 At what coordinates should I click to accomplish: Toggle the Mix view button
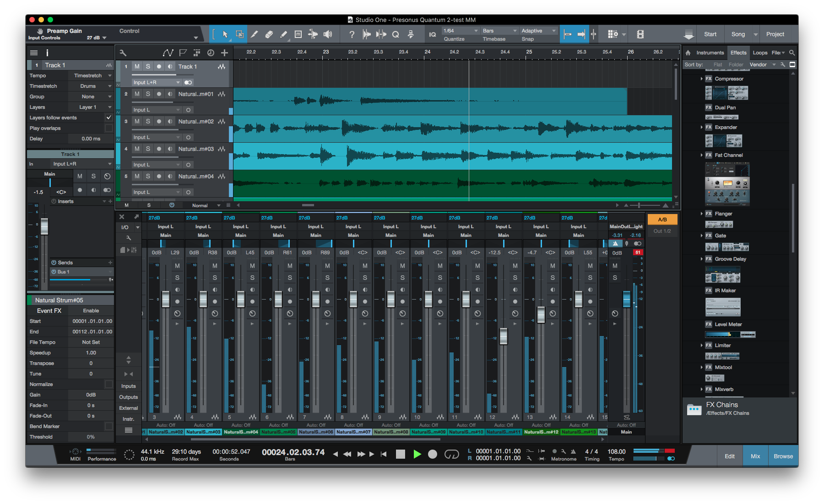[755, 456]
